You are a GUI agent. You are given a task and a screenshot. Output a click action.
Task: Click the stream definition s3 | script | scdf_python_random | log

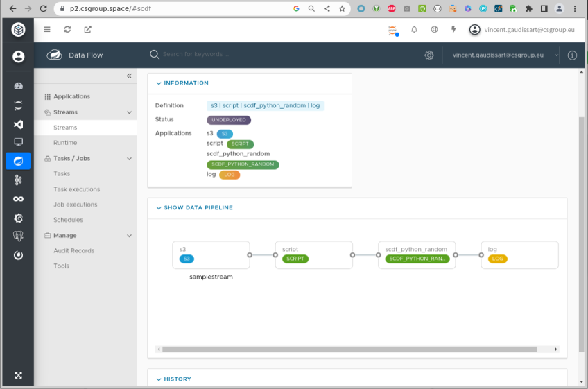tap(265, 106)
